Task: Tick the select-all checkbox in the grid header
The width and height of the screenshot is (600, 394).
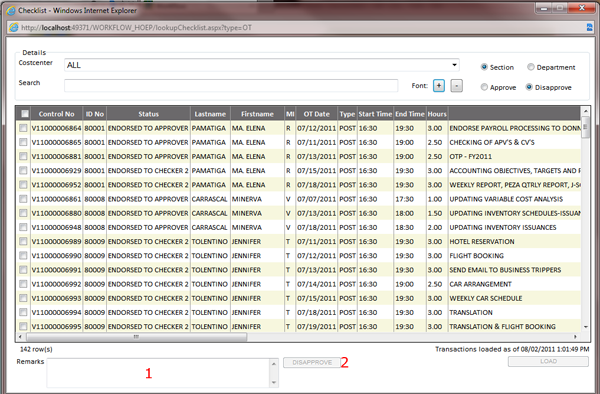Action: pyautogui.click(x=25, y=114)
